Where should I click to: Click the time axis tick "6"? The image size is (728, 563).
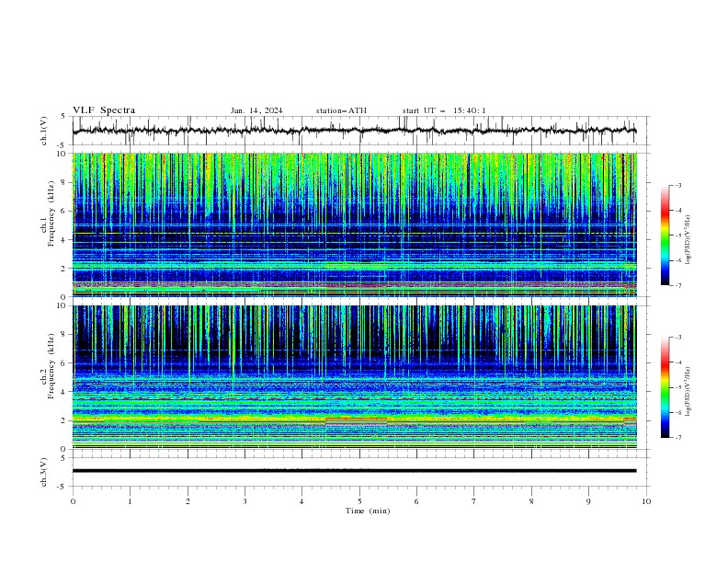tap(416, 501)
